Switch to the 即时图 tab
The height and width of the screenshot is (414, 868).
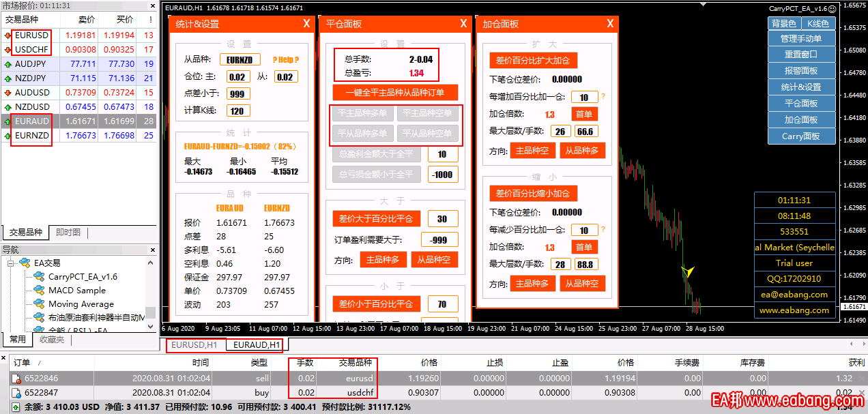(68, 233)
